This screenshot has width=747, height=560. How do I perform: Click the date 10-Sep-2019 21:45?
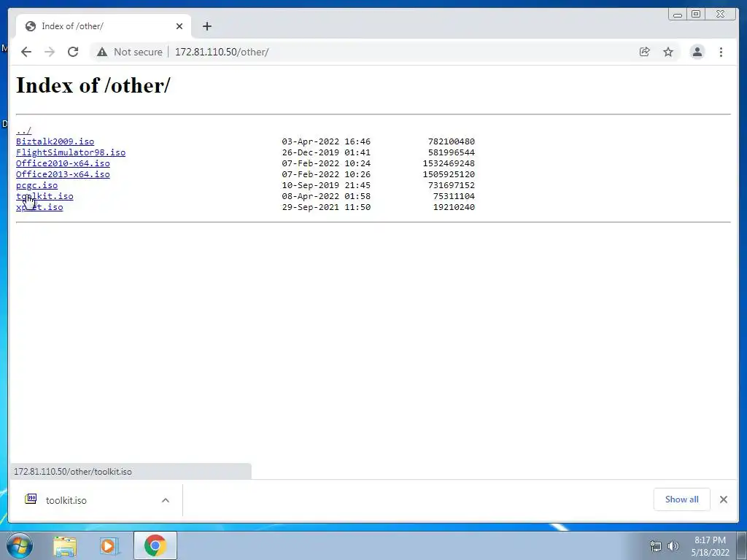pos(326,185)
